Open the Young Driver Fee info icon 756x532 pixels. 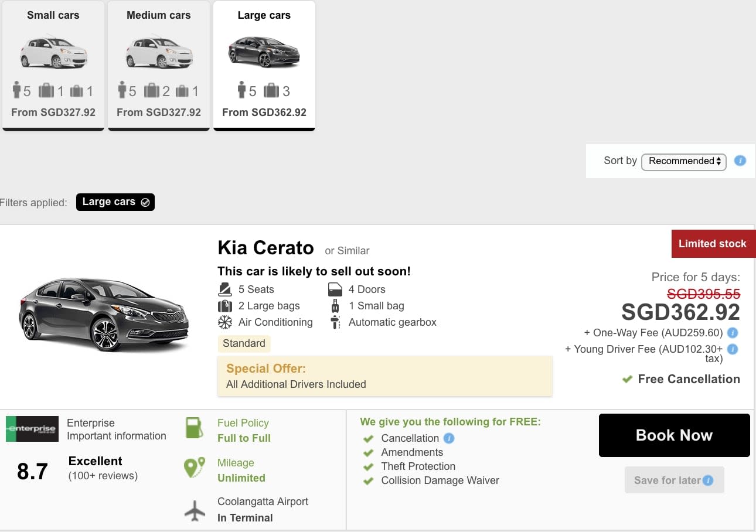[x=733, y=349]
